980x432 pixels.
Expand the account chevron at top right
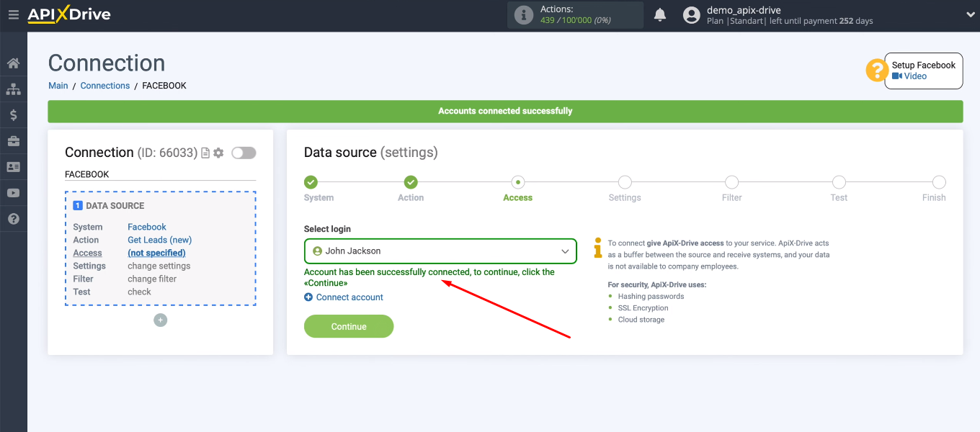(x=969, y=14)
